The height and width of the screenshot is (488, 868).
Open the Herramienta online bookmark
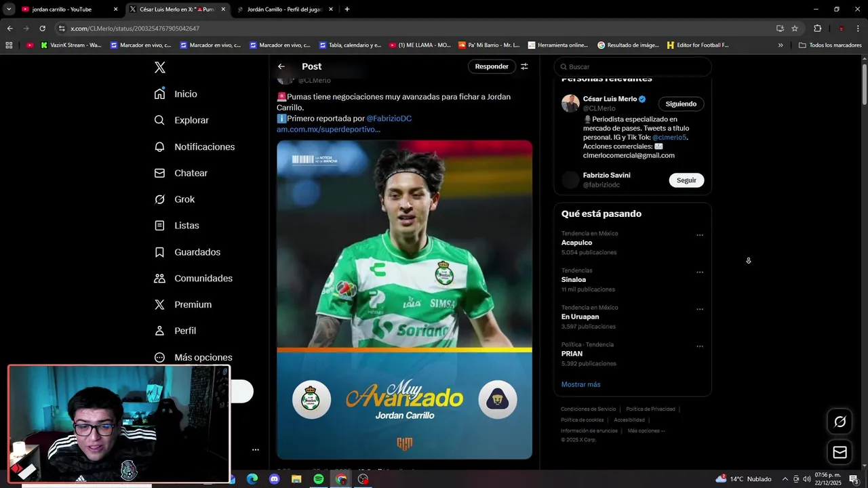[558, 45]
